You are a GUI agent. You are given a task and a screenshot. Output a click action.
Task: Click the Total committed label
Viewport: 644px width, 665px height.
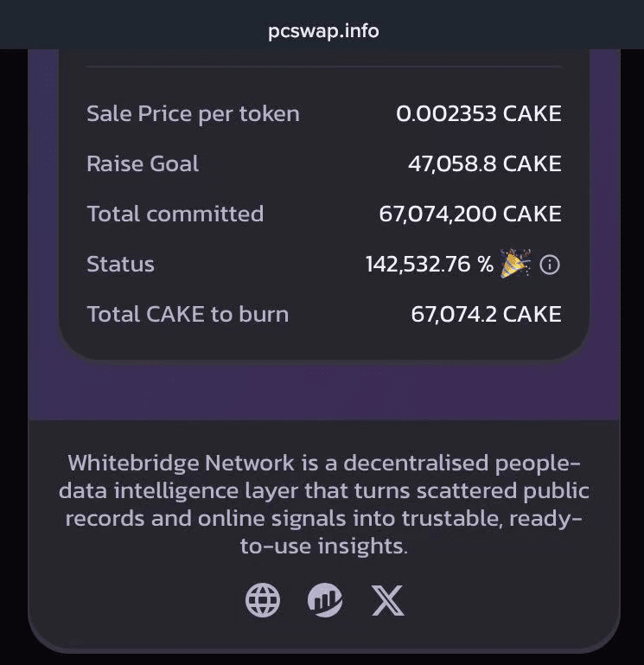coord(175,214)
